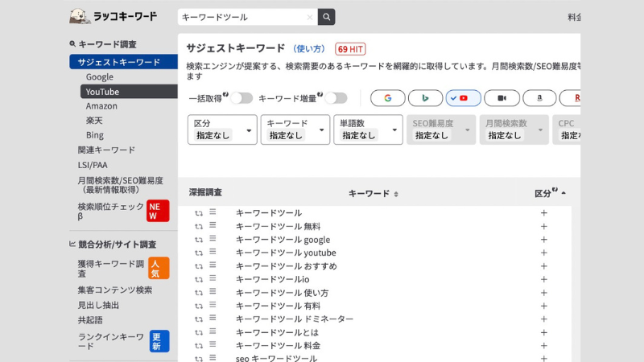This screenshot has width=644, height=362.
Task: Toggle the 一括取得 switch
Action: coord(242,98)
